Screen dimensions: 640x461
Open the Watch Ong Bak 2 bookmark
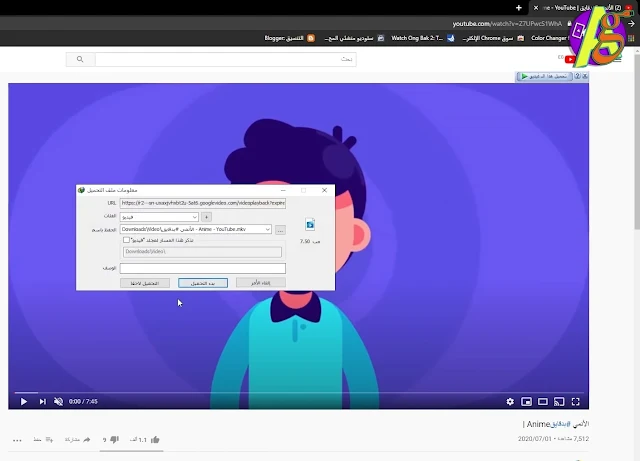422,38
